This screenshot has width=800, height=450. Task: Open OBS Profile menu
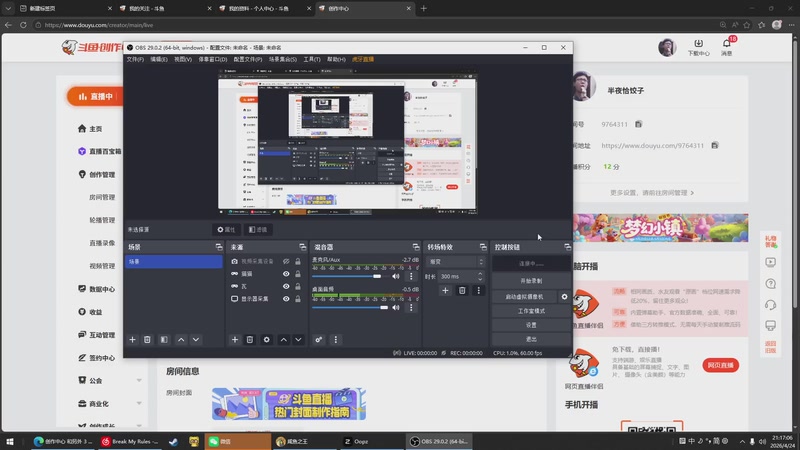(247, 59)
